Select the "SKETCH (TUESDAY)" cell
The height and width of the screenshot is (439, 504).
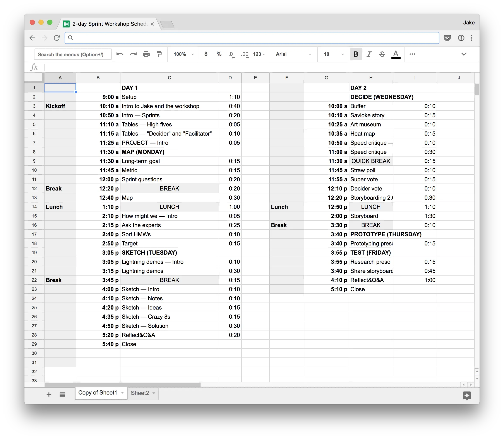(170, 253)
